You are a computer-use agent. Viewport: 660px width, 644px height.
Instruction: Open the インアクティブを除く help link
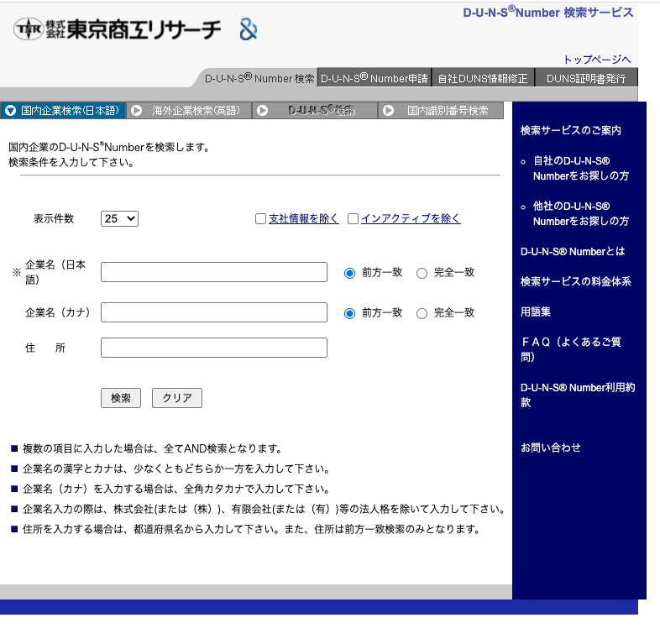(x=411, y=218)
